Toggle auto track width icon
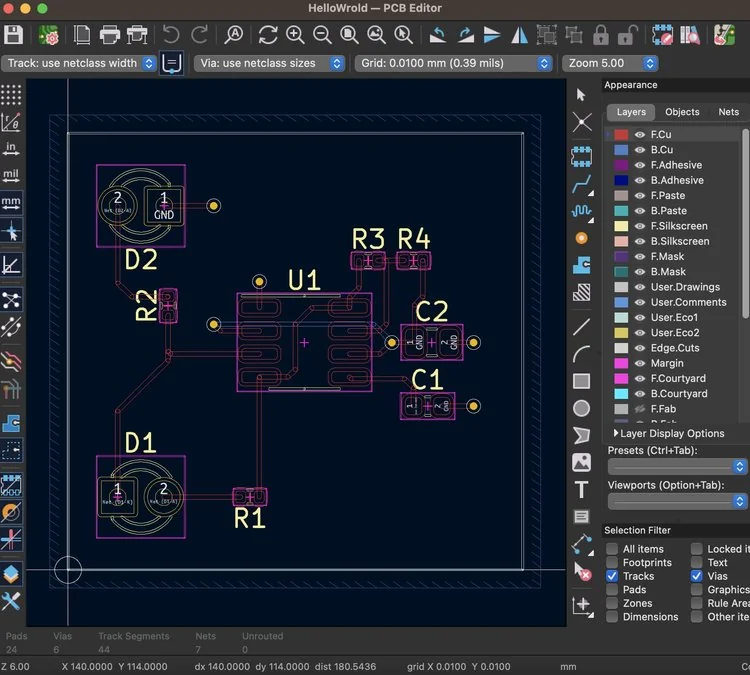Viewport: 750px width, 675px height. [171, 64]
